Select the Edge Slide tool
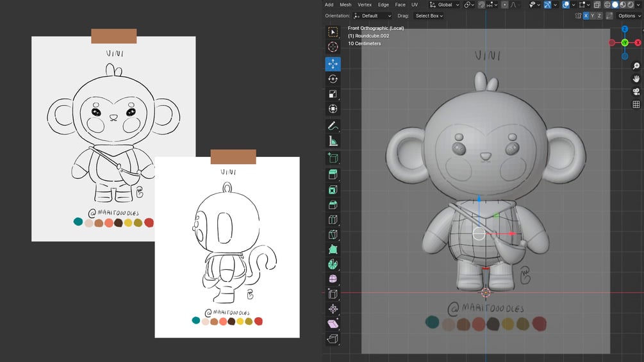644x362 pixels. click(x=333, y=294)
